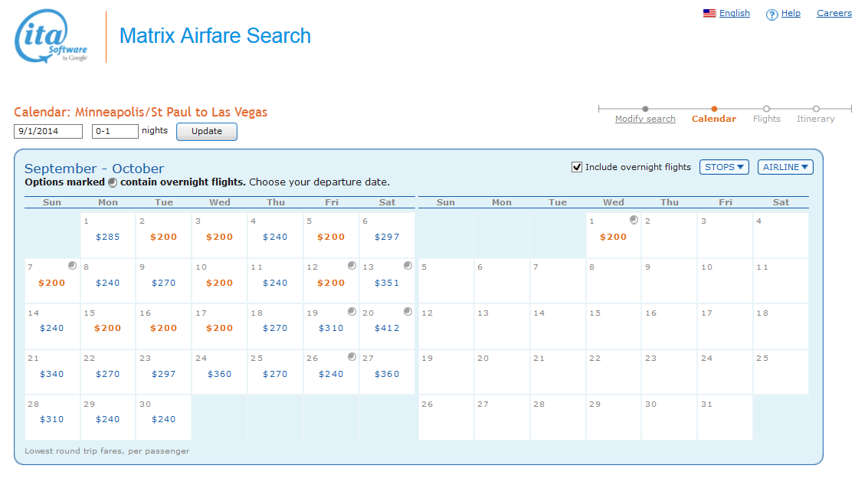Image resolution: width=868 pixels, height=485 pixels.
Task: Go to the Modify search step
Action: [645, 119]
